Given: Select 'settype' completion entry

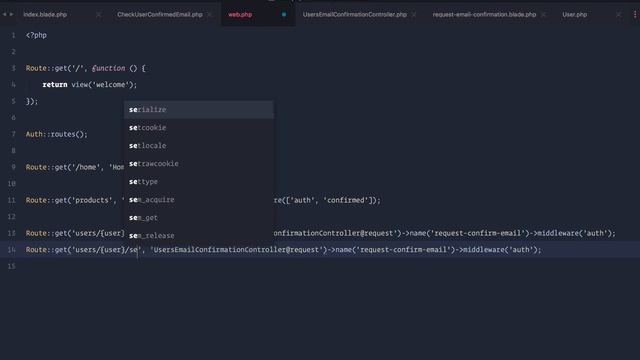Looking at the screenshot, I should coord(198,182).
